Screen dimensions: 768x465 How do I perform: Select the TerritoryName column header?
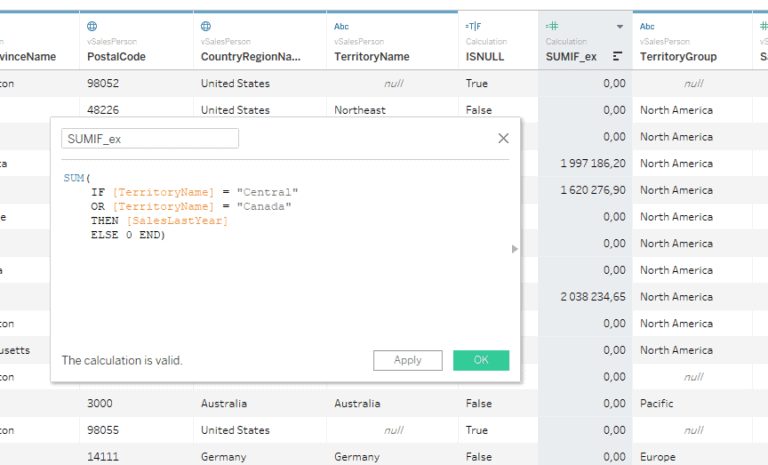click(x=371, y=57)
